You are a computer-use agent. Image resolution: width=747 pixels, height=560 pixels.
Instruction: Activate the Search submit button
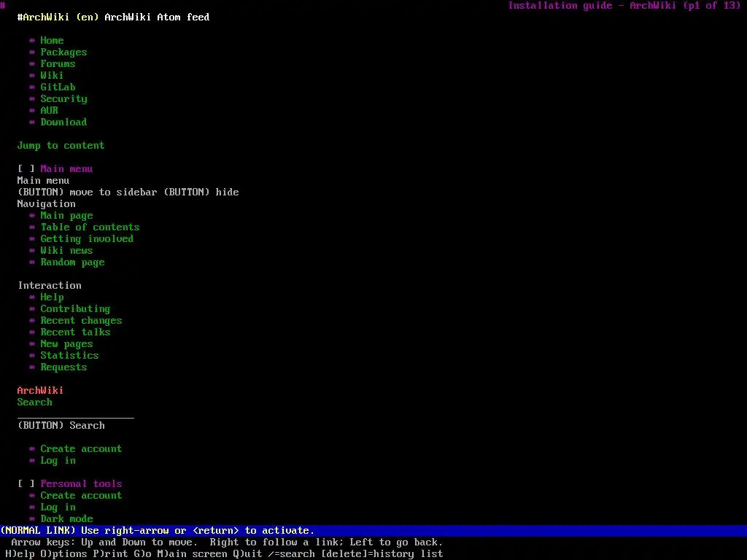(x=61, y=426)
